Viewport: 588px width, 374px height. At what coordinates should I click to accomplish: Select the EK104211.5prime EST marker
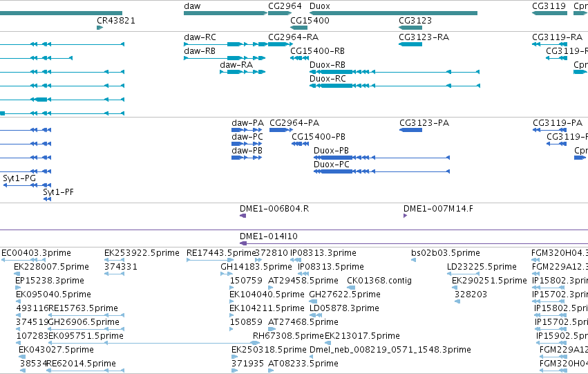pyautogui.click(x=231, y=315)
